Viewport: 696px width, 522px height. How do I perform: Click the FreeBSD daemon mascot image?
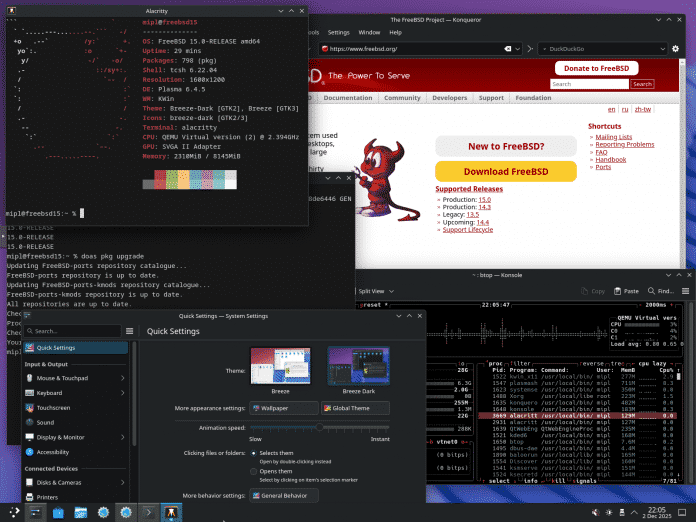point(386,180)
